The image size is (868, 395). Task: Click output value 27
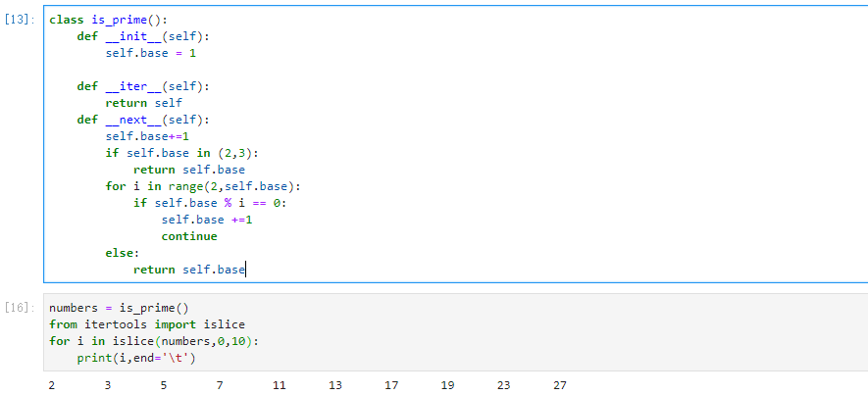pyautogui.click(x=560, y=385)
